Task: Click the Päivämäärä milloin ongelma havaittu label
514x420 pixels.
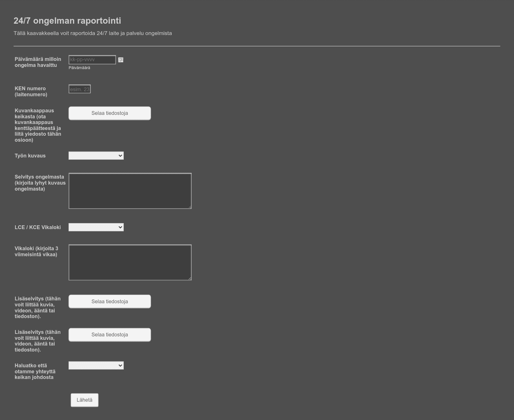Action: tap(38, 62)
